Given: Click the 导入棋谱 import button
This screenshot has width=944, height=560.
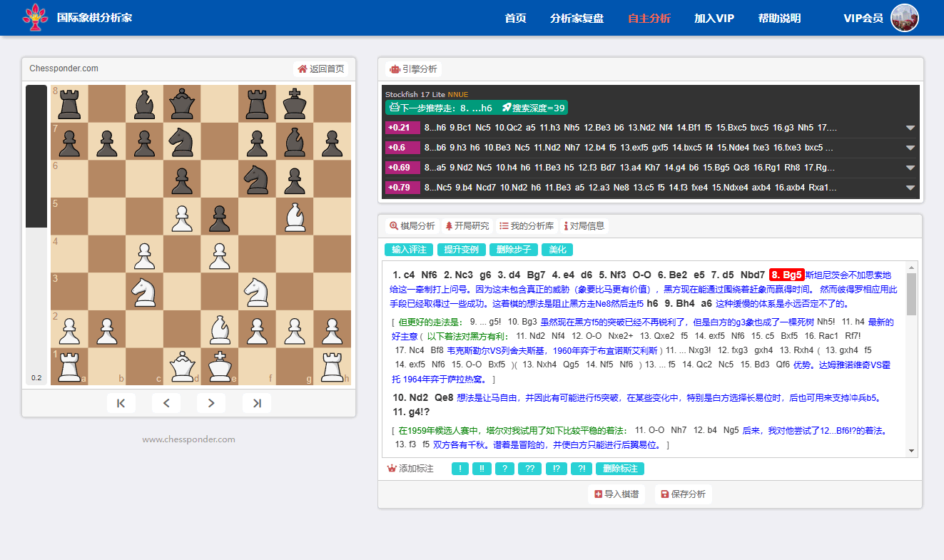Looking at the screenshot, I should coord(616,494).
